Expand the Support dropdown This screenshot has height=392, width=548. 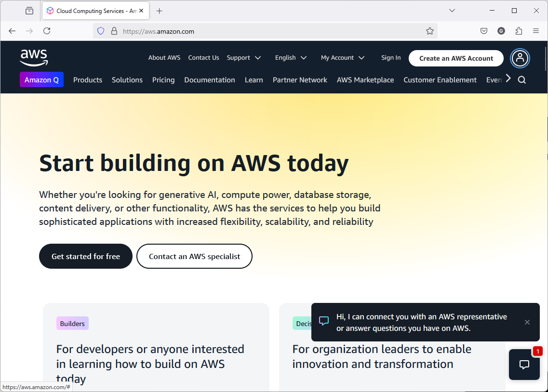244,58
